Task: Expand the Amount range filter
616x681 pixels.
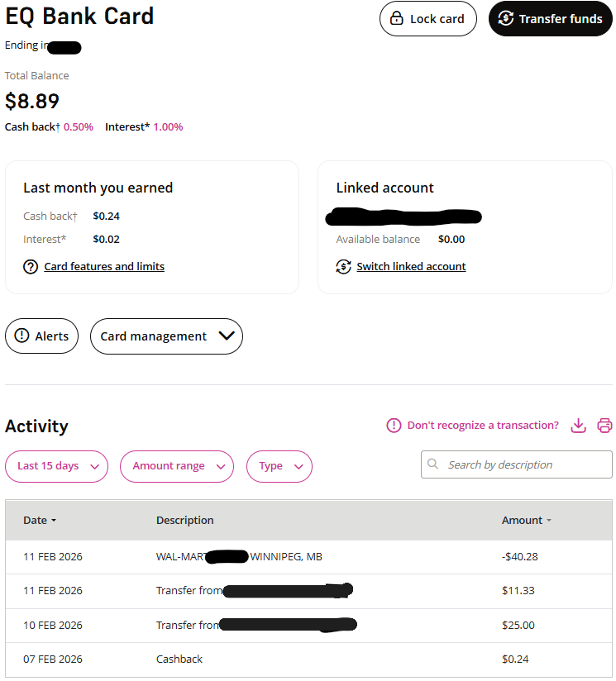Action: click(177, 466)
